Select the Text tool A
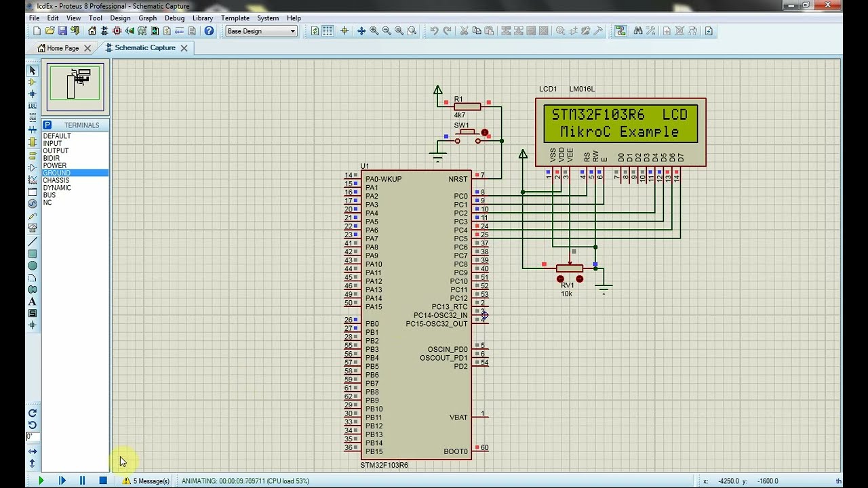 (x=32, y=302)
